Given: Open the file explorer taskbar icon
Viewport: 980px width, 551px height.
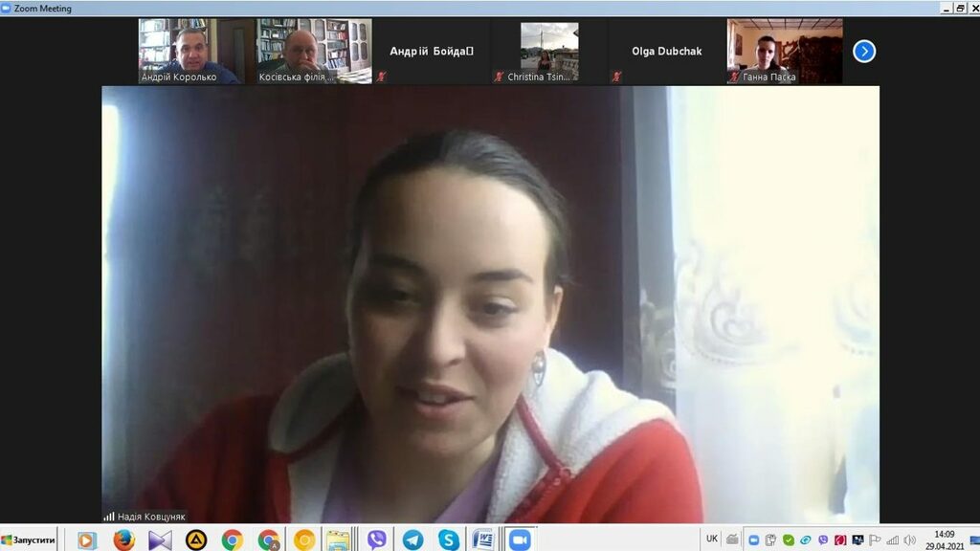Looking at the screenshot, I should pos(338,540).
